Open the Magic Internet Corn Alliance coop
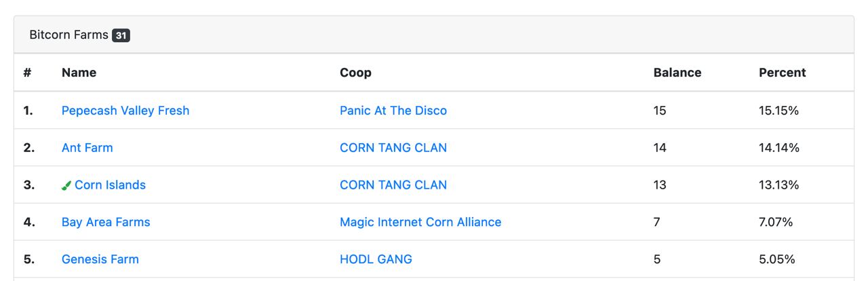This screenshot has height=281, width=868. [x=420, y=223]
